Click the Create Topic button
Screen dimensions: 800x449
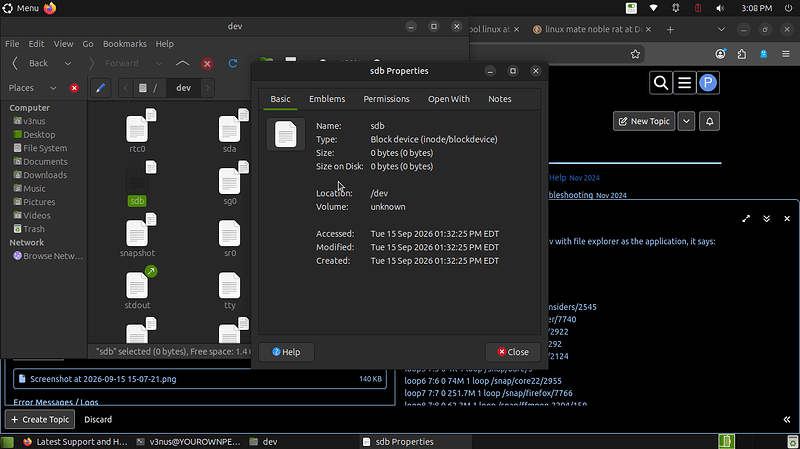point(40,419)
